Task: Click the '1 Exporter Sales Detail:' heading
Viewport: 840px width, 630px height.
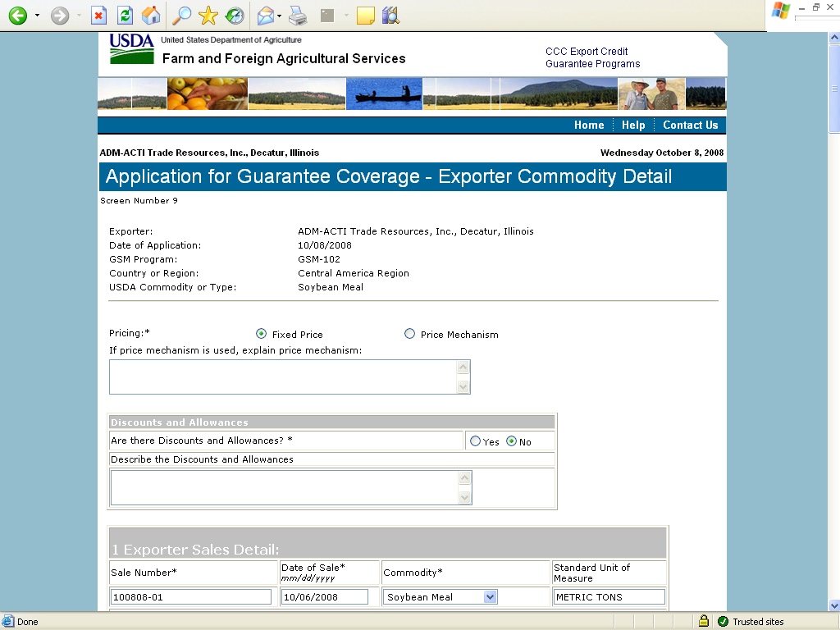Action: point(195,550)
